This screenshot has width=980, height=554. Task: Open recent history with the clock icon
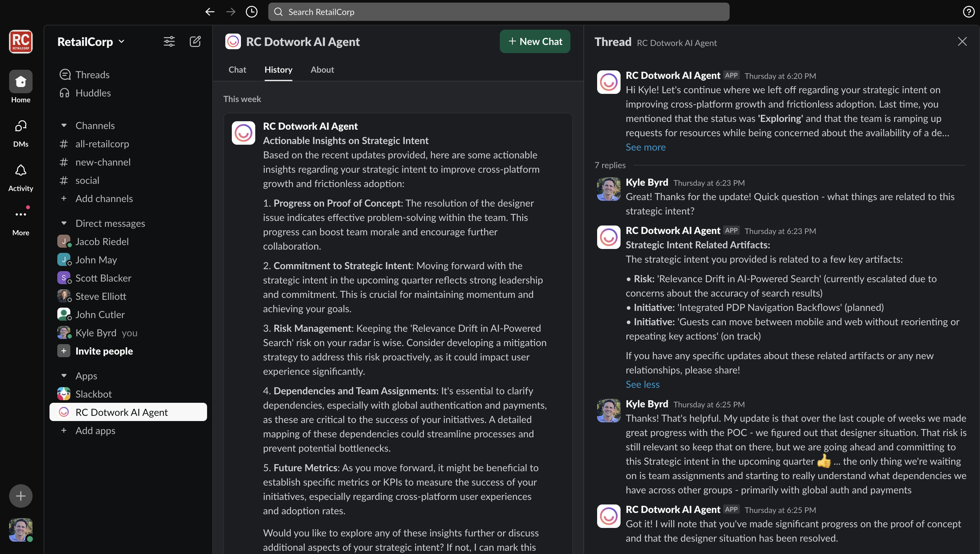click(x=251, y=11)
